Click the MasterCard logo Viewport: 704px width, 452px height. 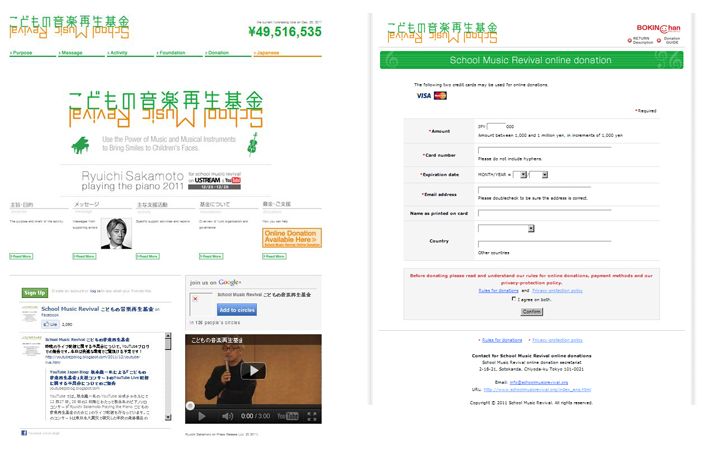pyautogui.click(x=440, y=96)
